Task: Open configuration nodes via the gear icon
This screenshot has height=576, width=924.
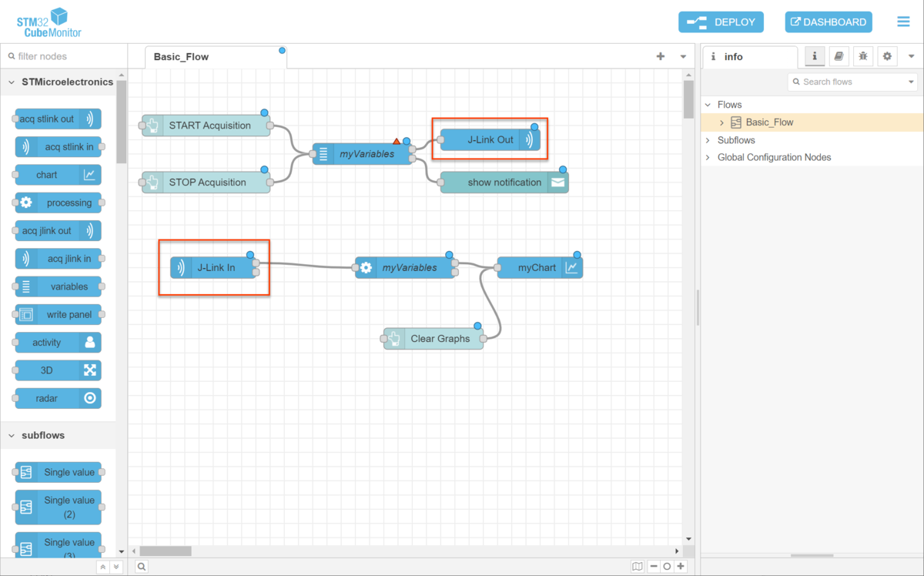Action: (x=887, y=56)
